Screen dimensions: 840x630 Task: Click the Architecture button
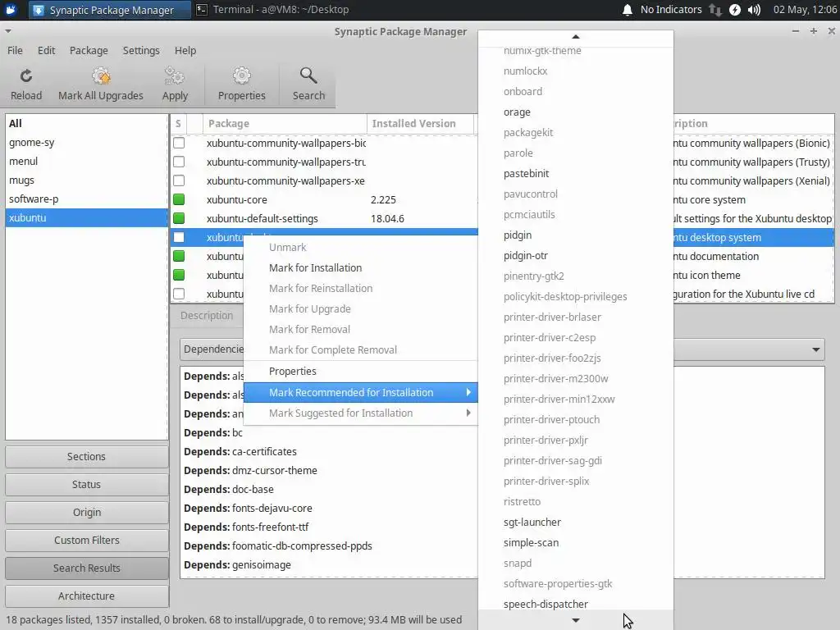87,596
